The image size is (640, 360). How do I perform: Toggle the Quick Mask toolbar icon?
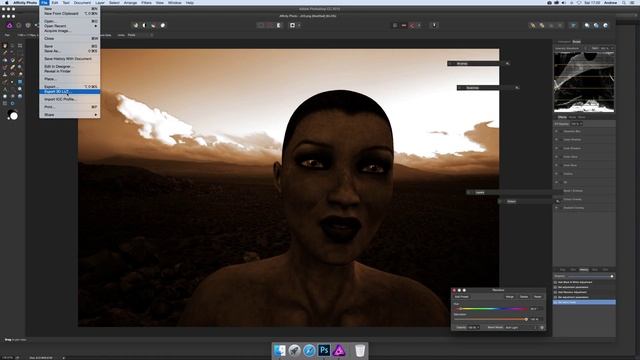click(x=292, y=25)
